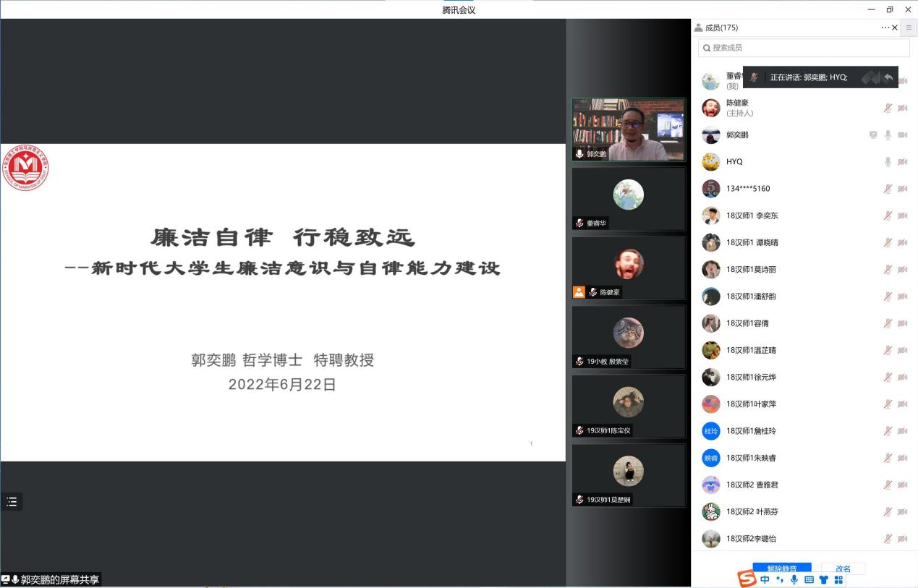The image size is (918, 588).
Task: Switch Sogou input language via 中 indicator
Action: 765,580
